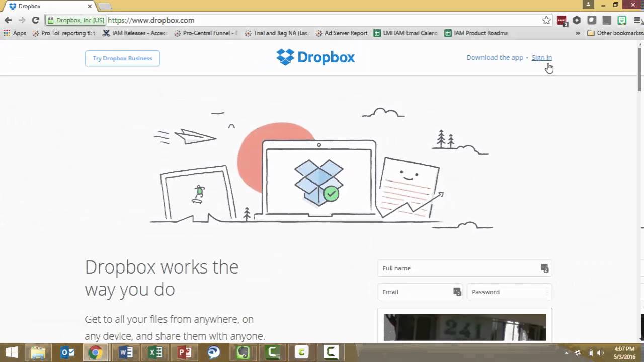Click the green smiley extension icon

point(622,20)
